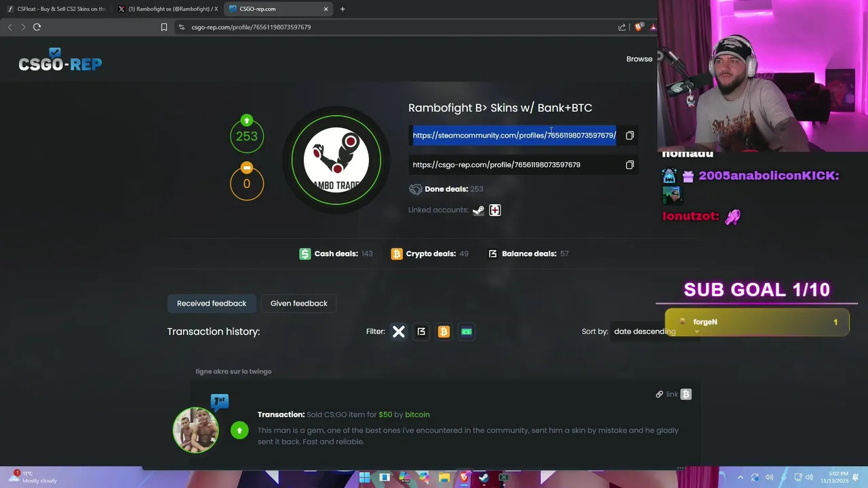Image resolution: width=868 pixels, height=488 pixels.
Task: Filter transactions by bitcoin deals
Action: pyautogui.click(x=443, y=331)
